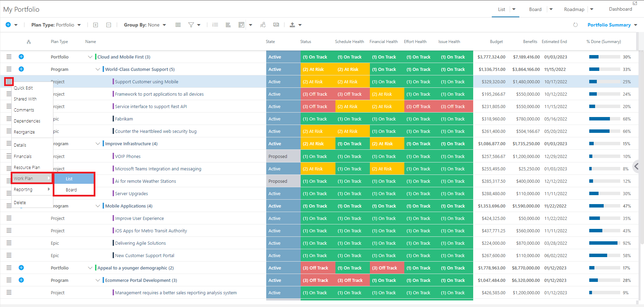Screen dimensions: 644x307
Task: Collapse the Mobile Applications program
Action: click(x=98, y=206)
